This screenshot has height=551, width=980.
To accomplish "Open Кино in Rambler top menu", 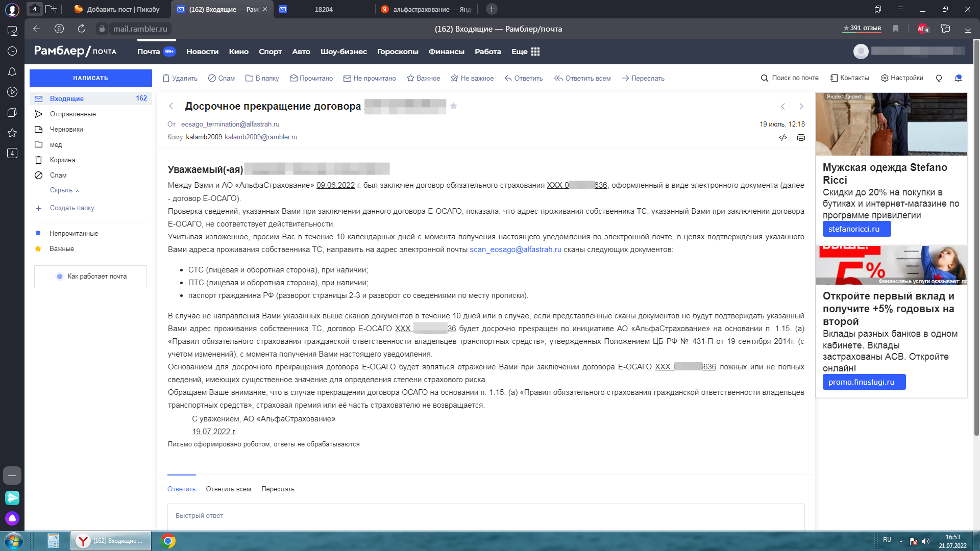I will pos(238,52).
